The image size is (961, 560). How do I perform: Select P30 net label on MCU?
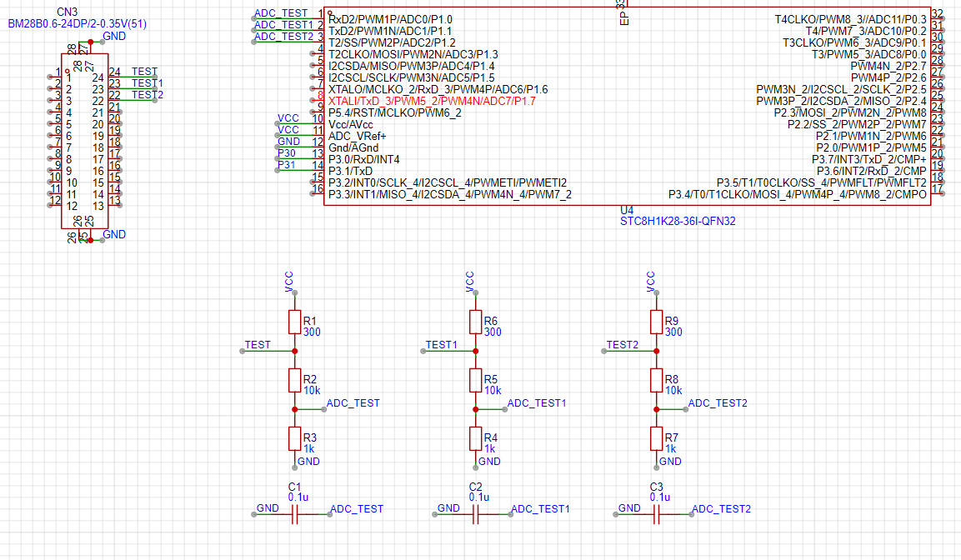pyautogui.click(x=287, y=153)
